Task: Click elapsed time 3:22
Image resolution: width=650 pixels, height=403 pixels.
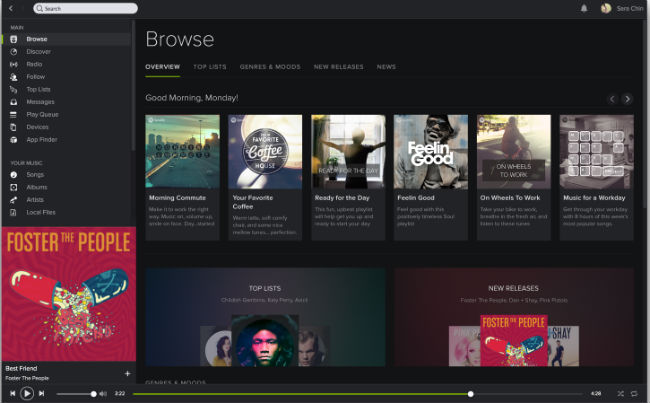Action: (120, 393)
